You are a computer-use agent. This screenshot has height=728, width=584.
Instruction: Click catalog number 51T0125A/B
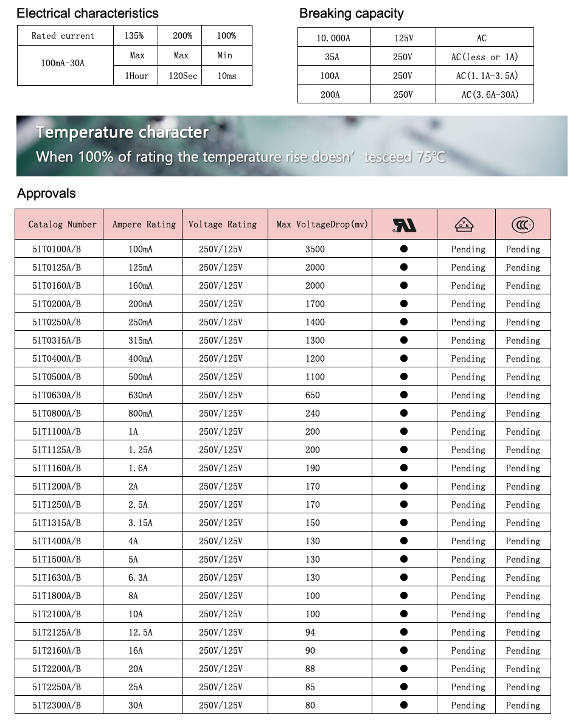tap(57, 268)
